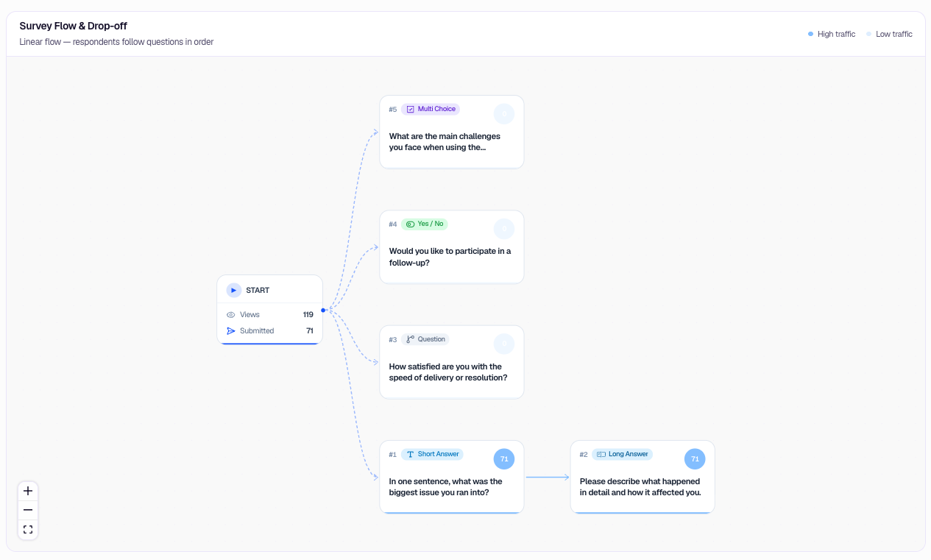This screenshot has height=560, width=931.
Task: Select the "What are the main challenges" question node
Action: [x=452, y=132]
